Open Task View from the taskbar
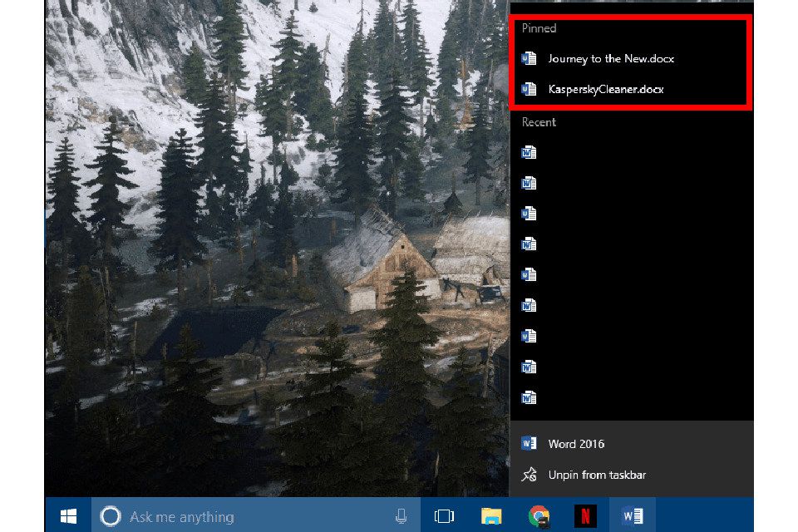 (444, 516)
